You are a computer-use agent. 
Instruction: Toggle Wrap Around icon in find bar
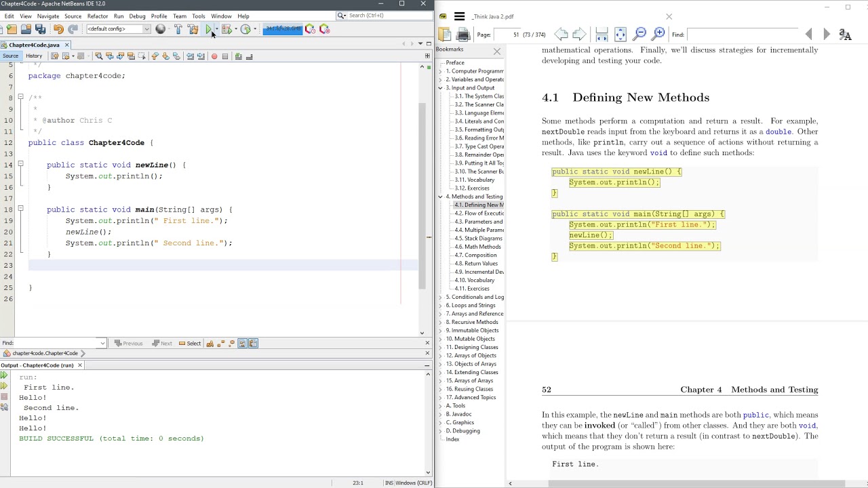[253, 344]
